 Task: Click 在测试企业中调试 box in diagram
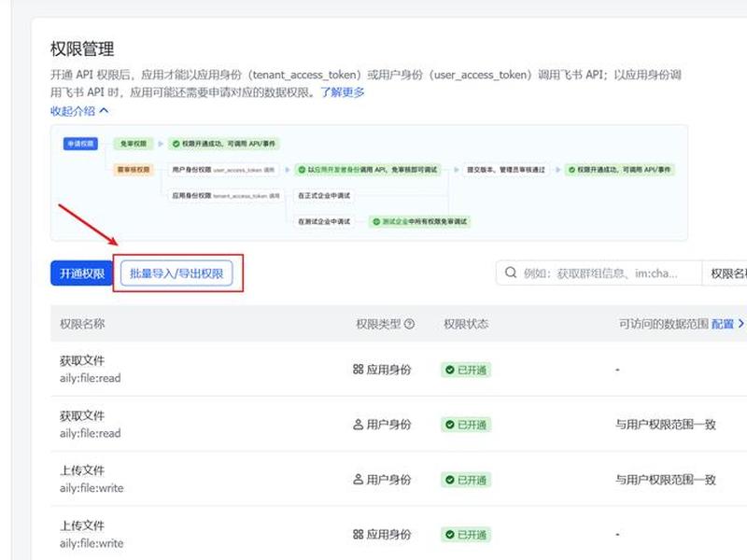tap(324, 221)
